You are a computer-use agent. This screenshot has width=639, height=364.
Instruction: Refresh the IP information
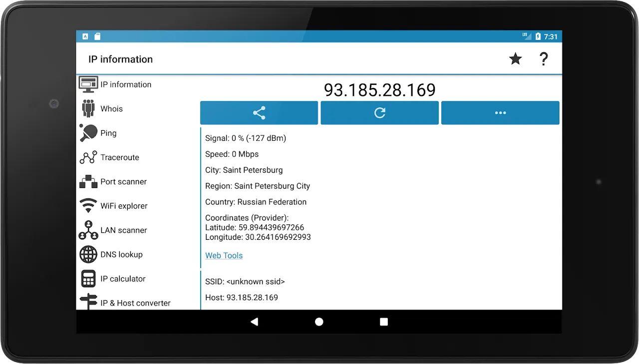click(x=379, y=113)
